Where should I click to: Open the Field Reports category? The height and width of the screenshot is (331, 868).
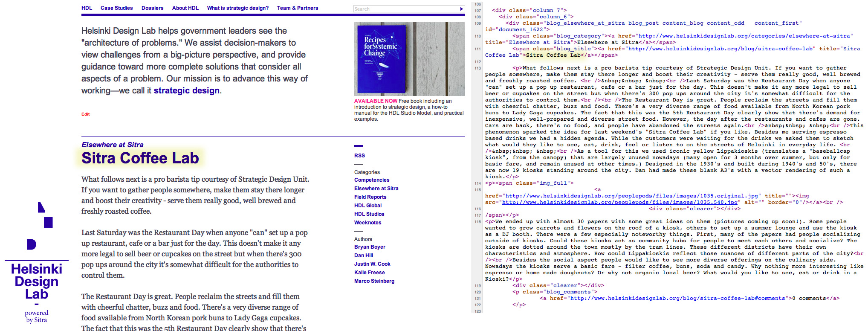pyautogui.click(x=370, y=197)
